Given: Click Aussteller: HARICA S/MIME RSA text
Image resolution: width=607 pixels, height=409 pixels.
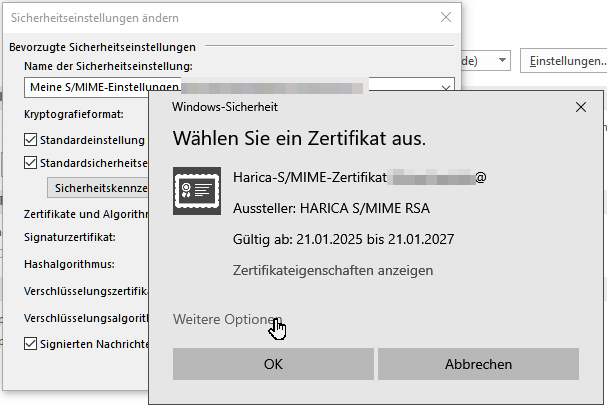Looking at the screenshot, I should pyautogui.click(x=331, y=209).
